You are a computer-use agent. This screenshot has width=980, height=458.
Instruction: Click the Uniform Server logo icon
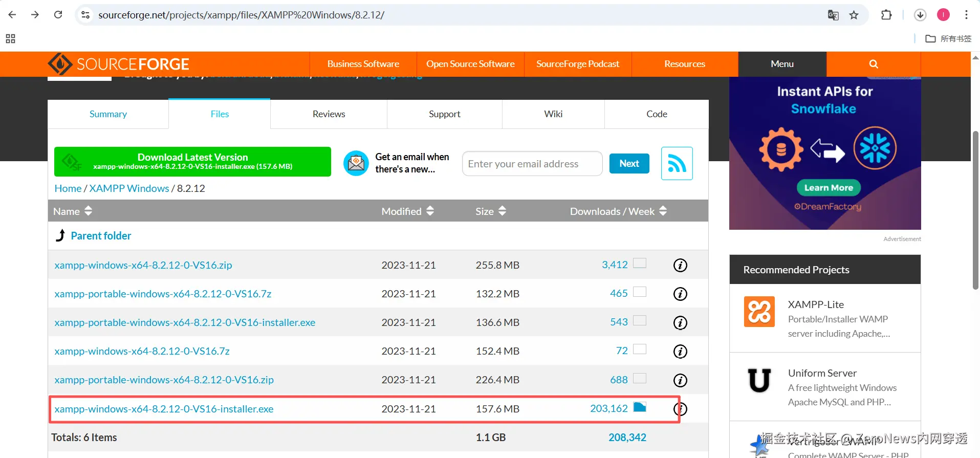click(x=759, y=380)
